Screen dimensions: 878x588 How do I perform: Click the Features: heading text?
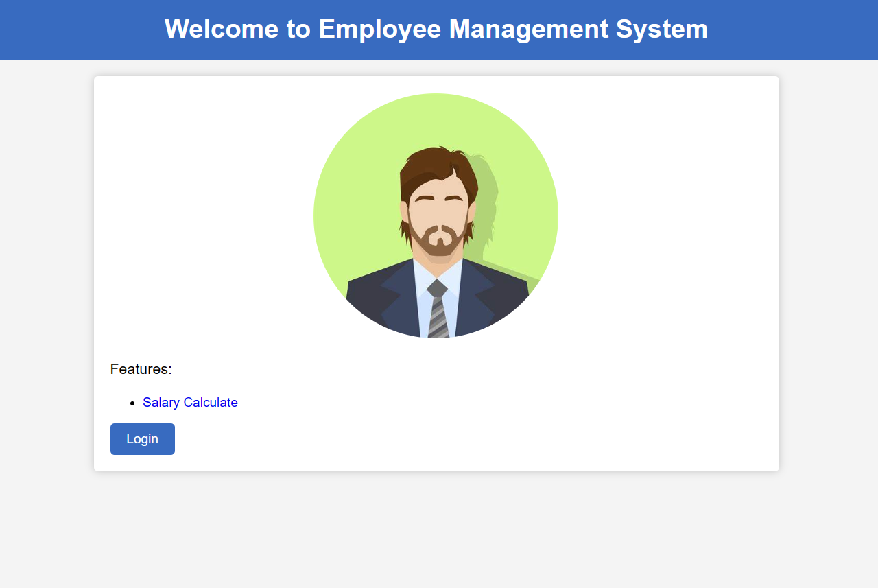pos(141,368)
